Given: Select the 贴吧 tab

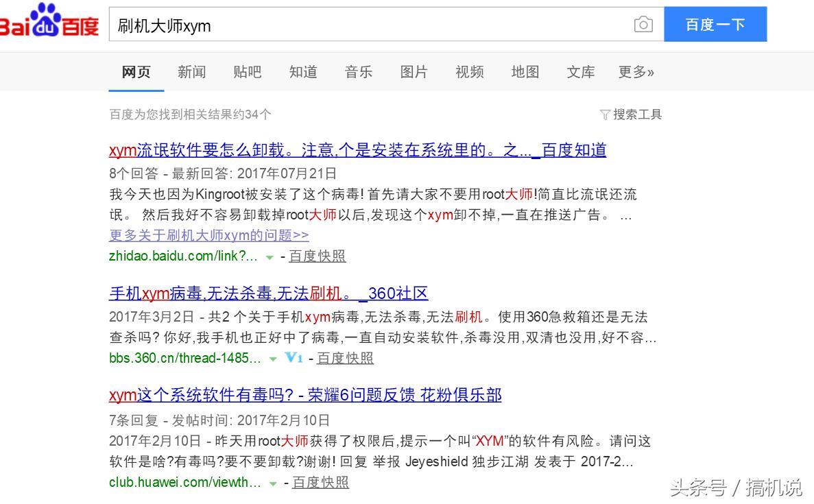Looking at the screenshot, I should 247,72.
